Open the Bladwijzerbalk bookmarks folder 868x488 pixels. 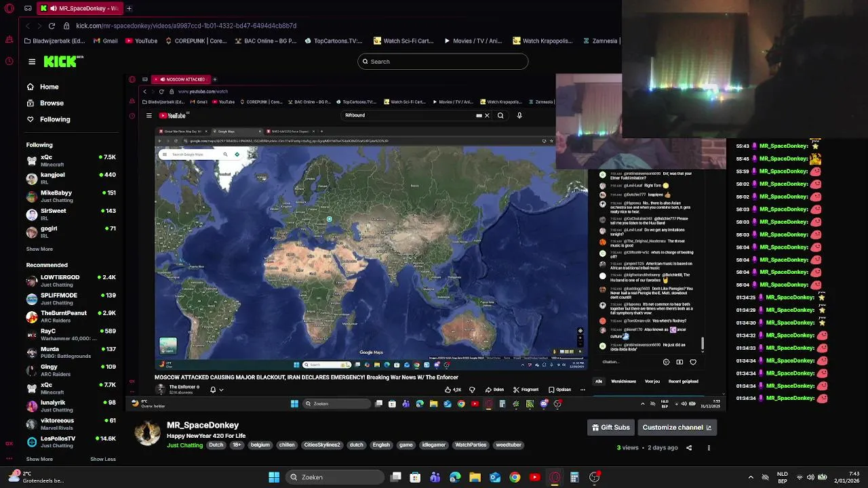click(x=54, y=41)
